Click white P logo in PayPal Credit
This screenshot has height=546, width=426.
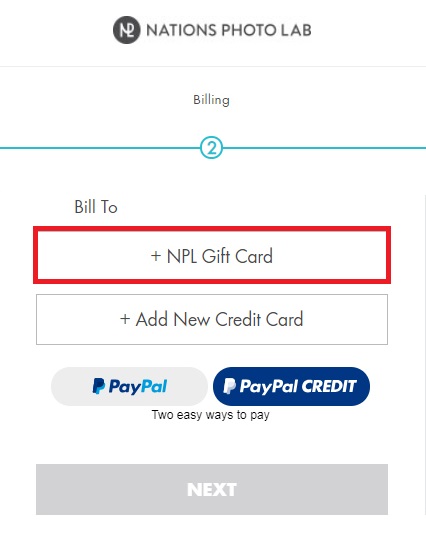(x=230, y=386)
